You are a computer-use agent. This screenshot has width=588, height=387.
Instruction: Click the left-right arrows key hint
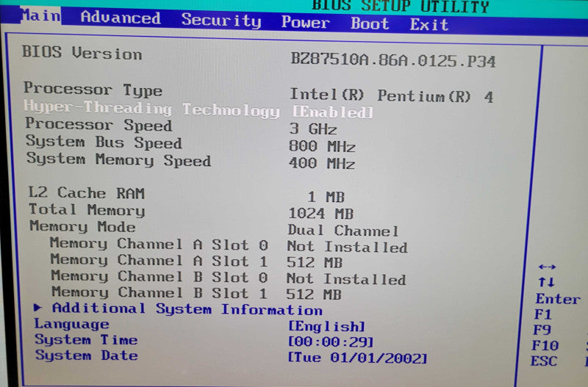point(547,267)
